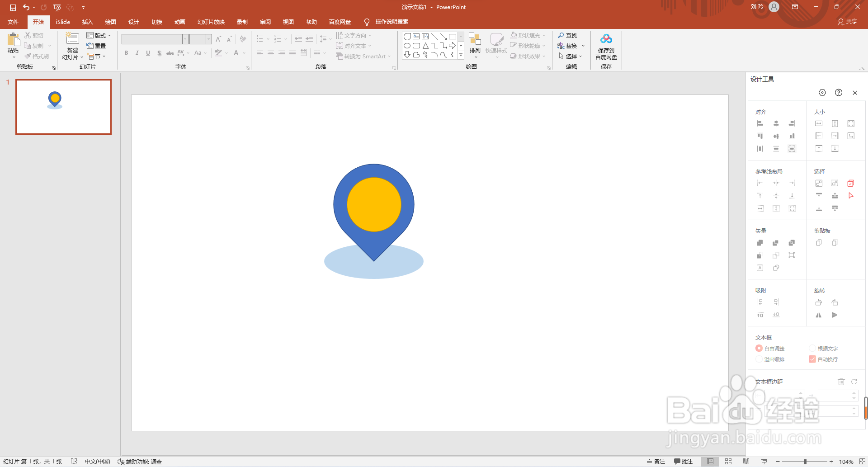The height and width of the screenshot is (467, 868).
Task: Click the union shapes icon under 矢量
Action: coord(760,243)
